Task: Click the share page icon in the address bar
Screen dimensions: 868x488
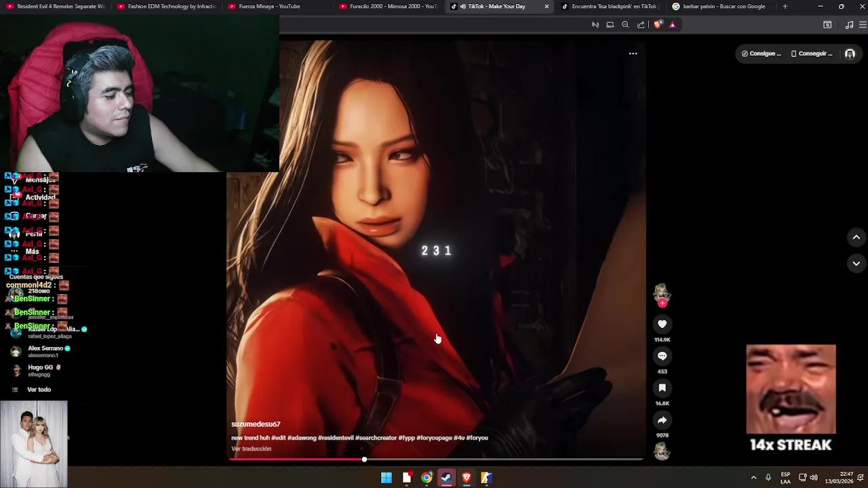Action: click(641, 24)
